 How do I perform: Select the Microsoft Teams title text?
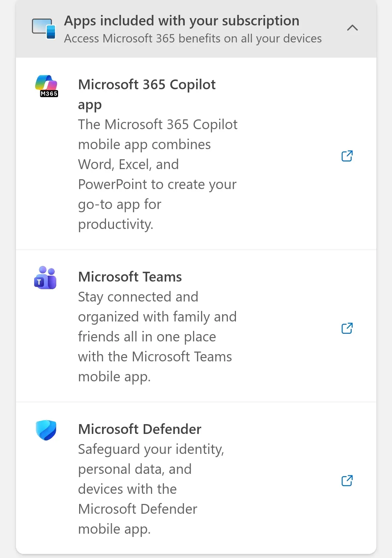pyautogui.click(x=130, y=277)
